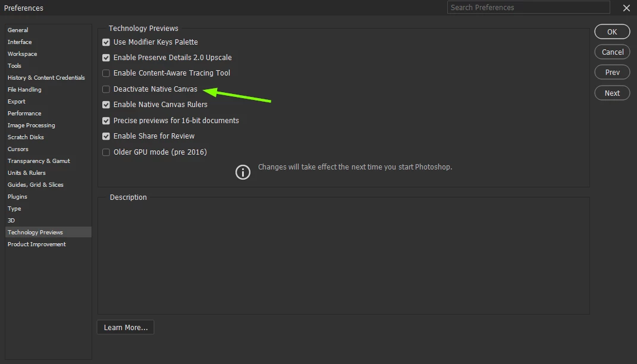
Task: Open Cursors preferences
Action: 48,149
